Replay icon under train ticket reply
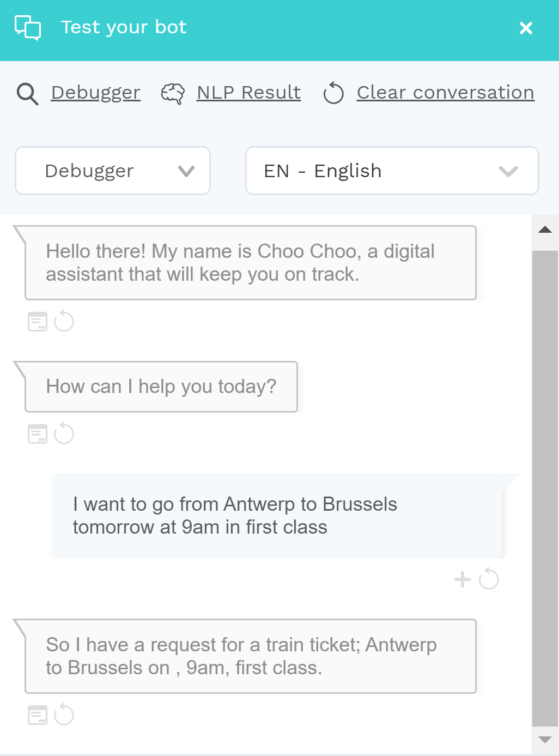 (x=64, y=715)
